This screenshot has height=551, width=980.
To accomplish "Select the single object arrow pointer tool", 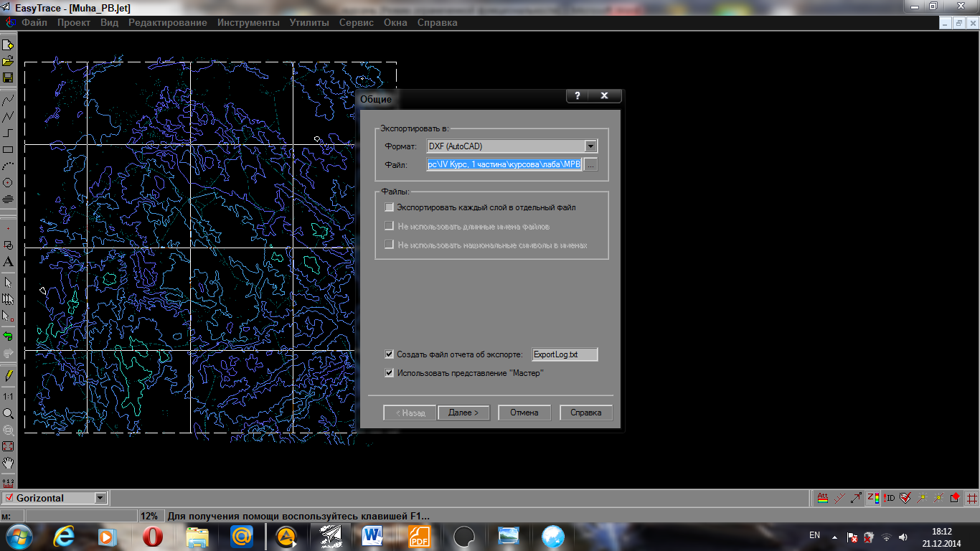I will pos(8,283).
